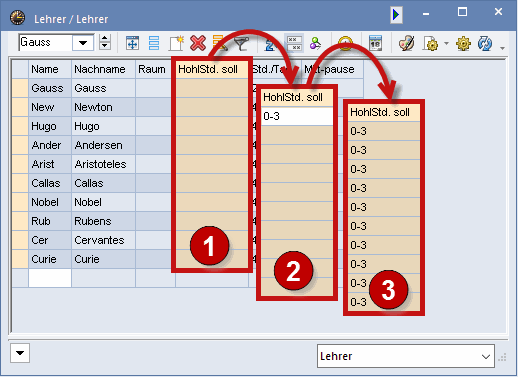The width and height of the screenshot is (518, 377).
Task: Click the Nachname column header
Action: (x=103, y=69)
